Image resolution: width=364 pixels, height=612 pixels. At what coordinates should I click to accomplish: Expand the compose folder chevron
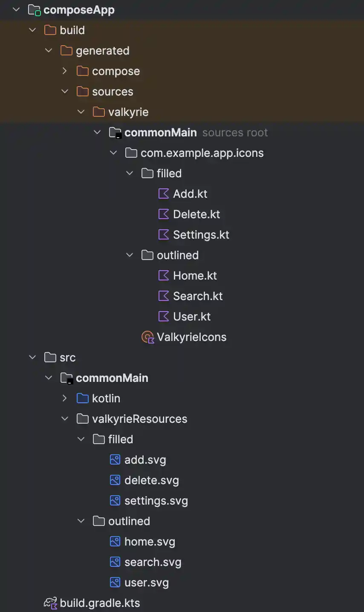click(65, 71)
